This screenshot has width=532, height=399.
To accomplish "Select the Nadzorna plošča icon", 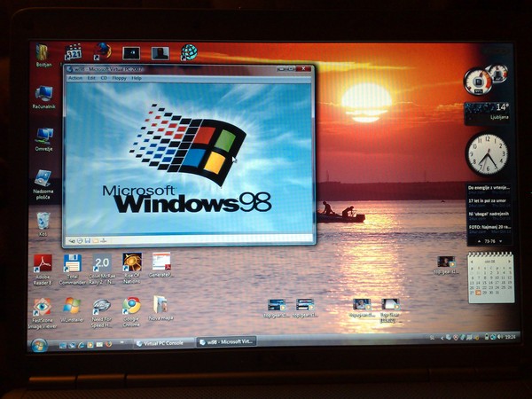I will [43, 184].
